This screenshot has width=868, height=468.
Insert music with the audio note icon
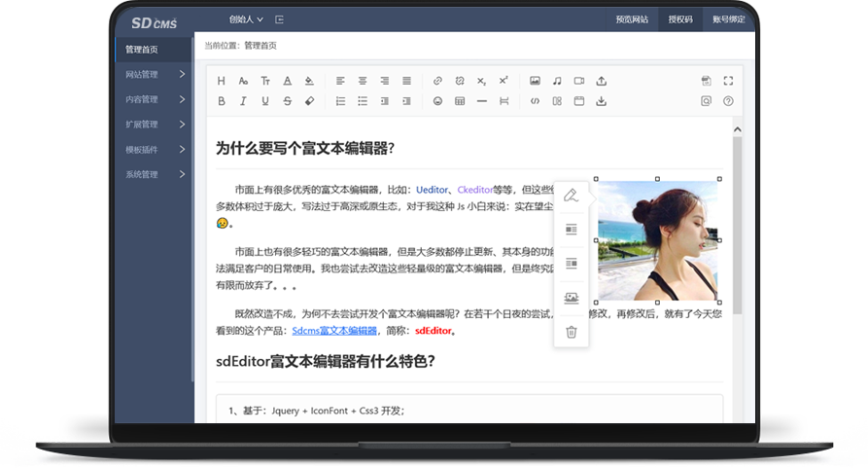[x=557, y=81]
